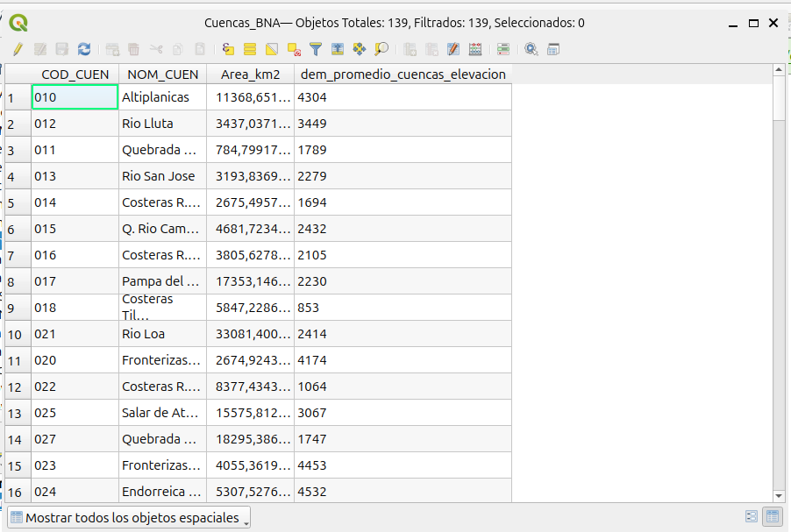Select all features in the table
Image resolution: width=791 pixels, height=532 pixels.
[x=250, y=50]
